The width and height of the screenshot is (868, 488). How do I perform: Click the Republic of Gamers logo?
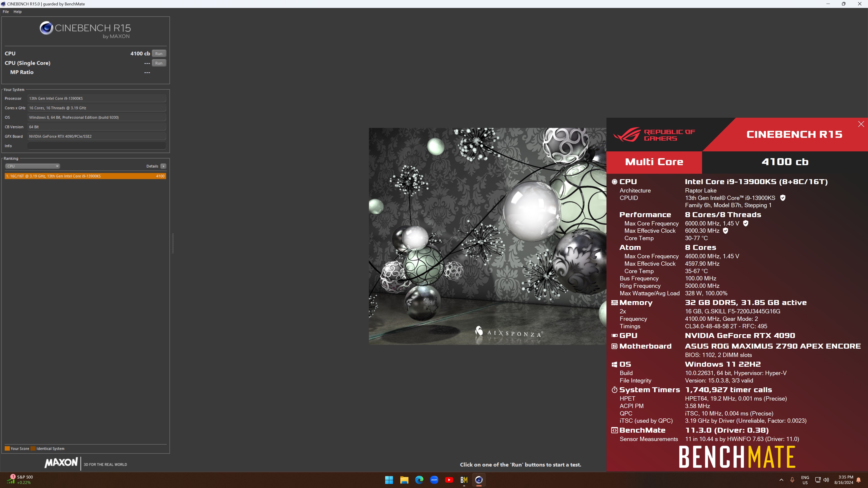pos(654,135)
